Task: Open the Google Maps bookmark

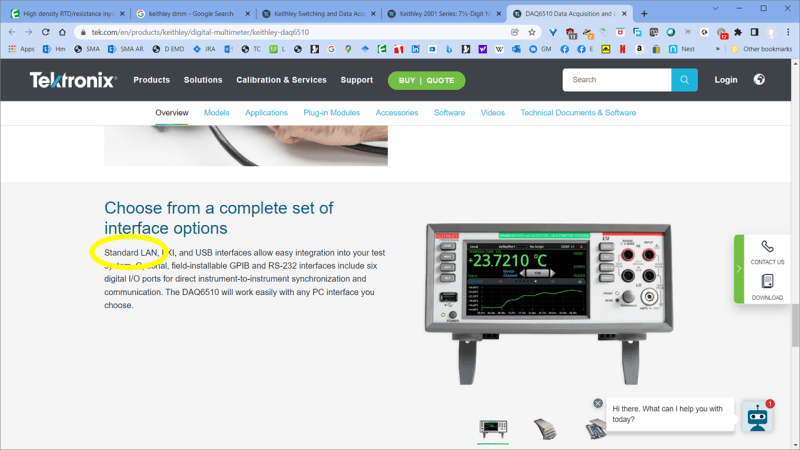Action: pyautogui.click(x=348, y=49)
